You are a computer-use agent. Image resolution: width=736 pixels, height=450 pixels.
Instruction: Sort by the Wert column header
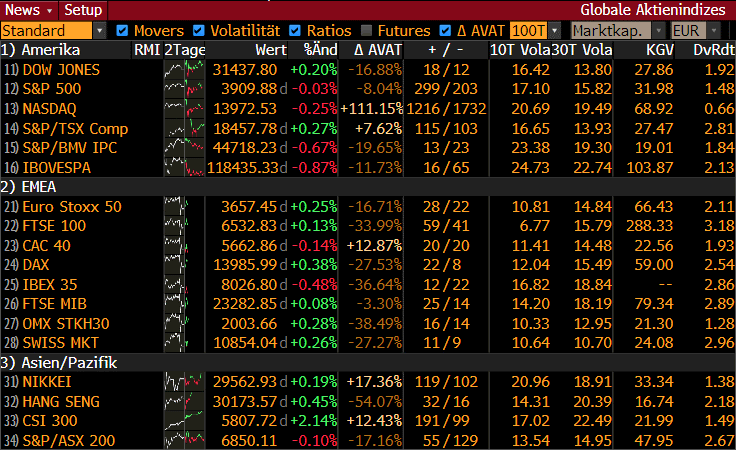[x=271, y=50]
